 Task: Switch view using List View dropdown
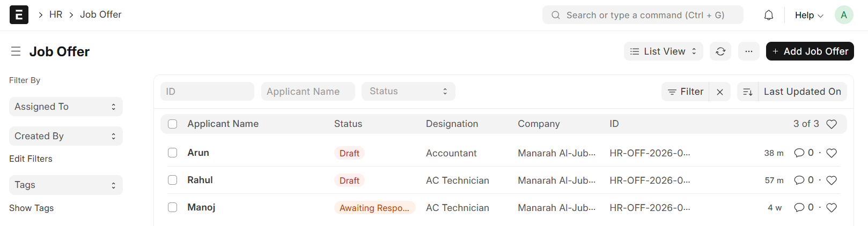click(663, 51)
